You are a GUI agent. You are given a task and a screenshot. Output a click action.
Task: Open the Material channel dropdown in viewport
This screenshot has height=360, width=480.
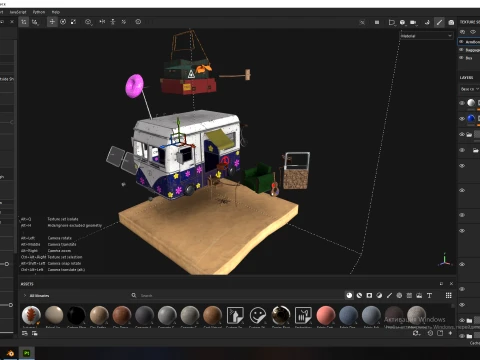click(426, 36)
